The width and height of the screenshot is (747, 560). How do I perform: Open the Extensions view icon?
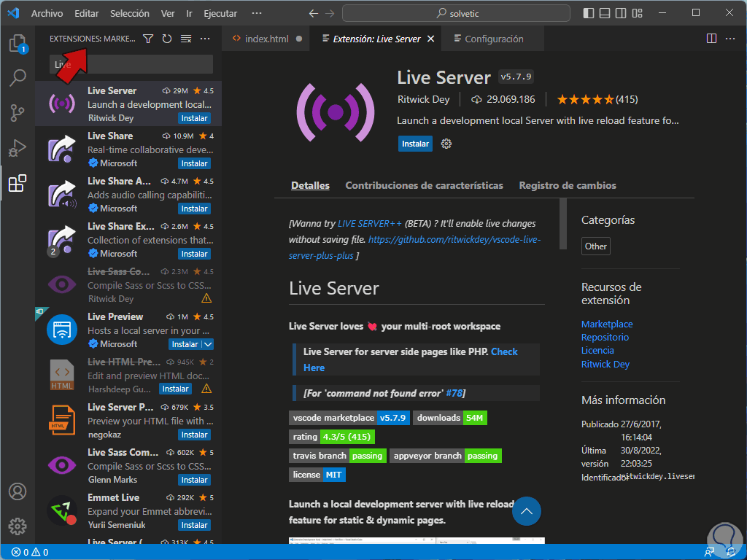18,183
